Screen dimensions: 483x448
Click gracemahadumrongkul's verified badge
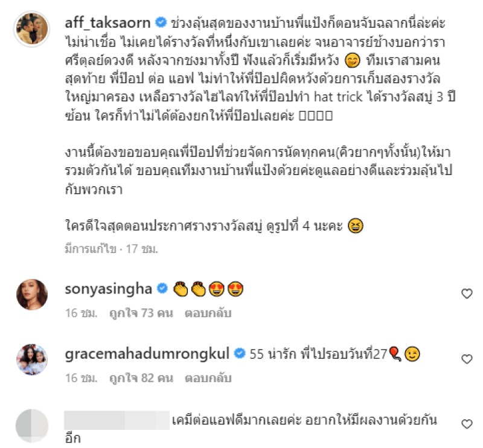(240, 353)
